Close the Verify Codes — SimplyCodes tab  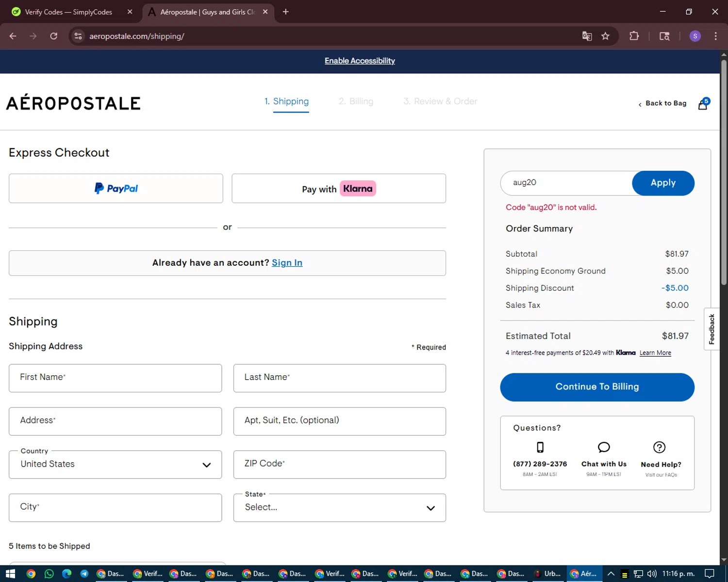130,12
